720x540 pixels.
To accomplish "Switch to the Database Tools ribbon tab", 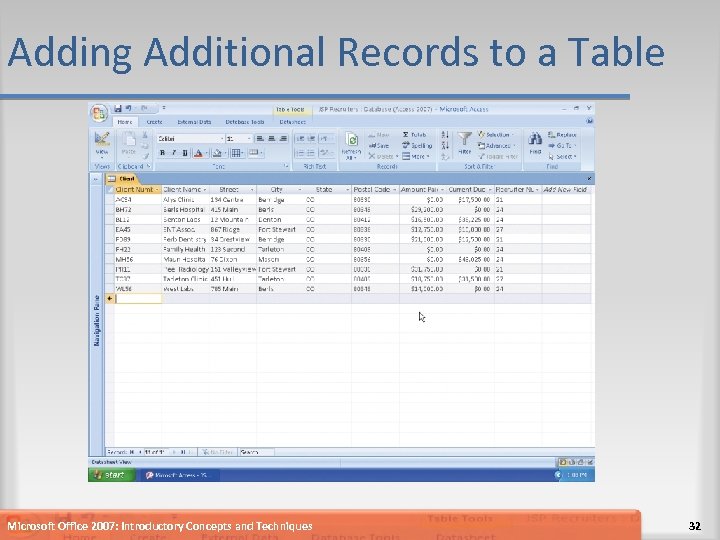I will pos(245,122).
